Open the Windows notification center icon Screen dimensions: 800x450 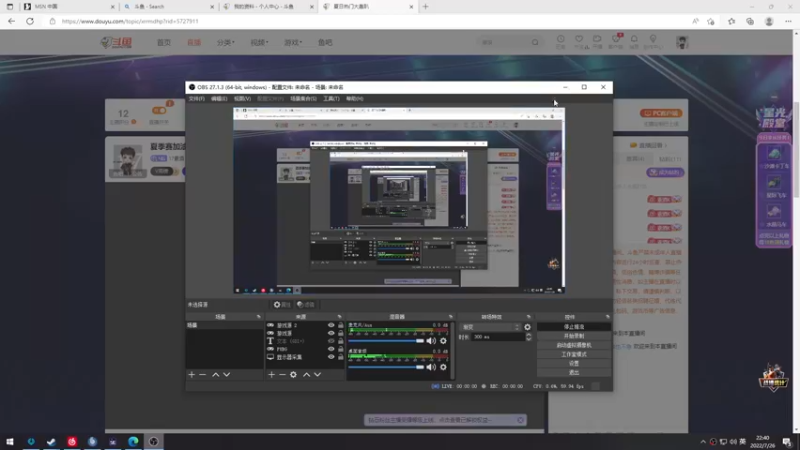point(787,441)
